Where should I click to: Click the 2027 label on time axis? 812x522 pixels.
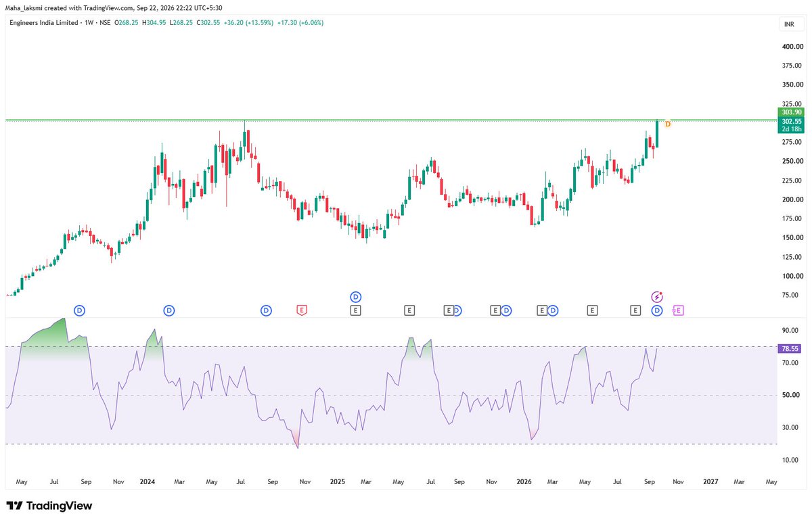click(710, 482)
